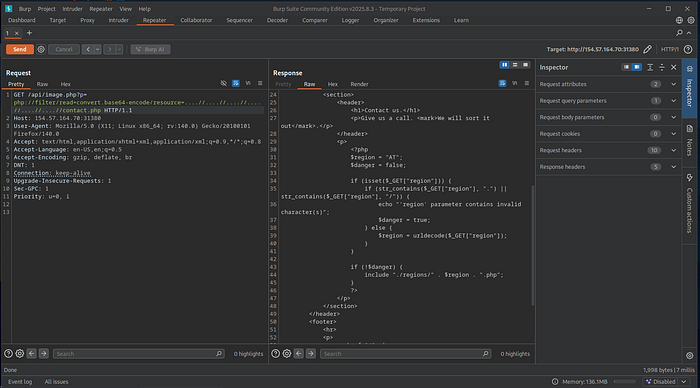The width and height of the screenshot is (700, 388).
Task: Open the Project menu
Action: tap(46, 9)
